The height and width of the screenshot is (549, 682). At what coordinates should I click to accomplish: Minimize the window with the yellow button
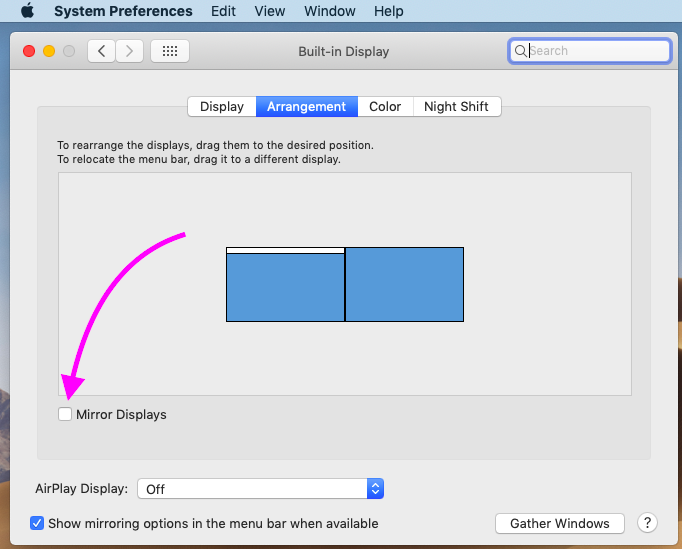(x=49, y=51)
